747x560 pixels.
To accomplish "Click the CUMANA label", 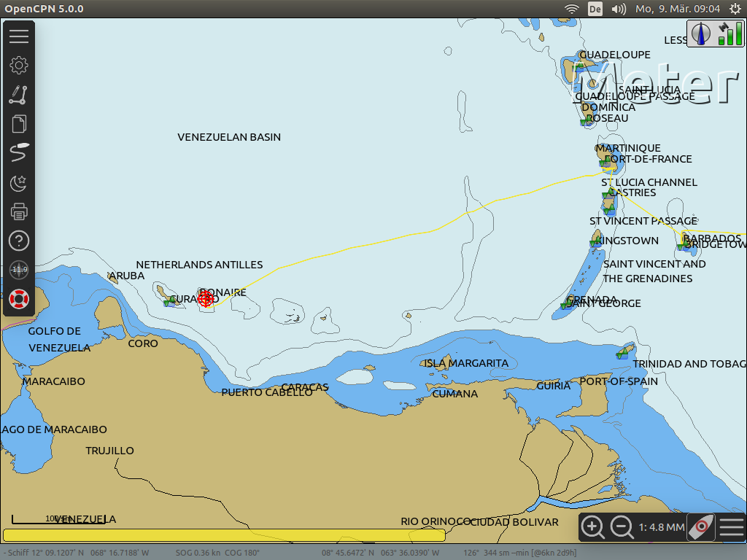I will pos(455,394).
